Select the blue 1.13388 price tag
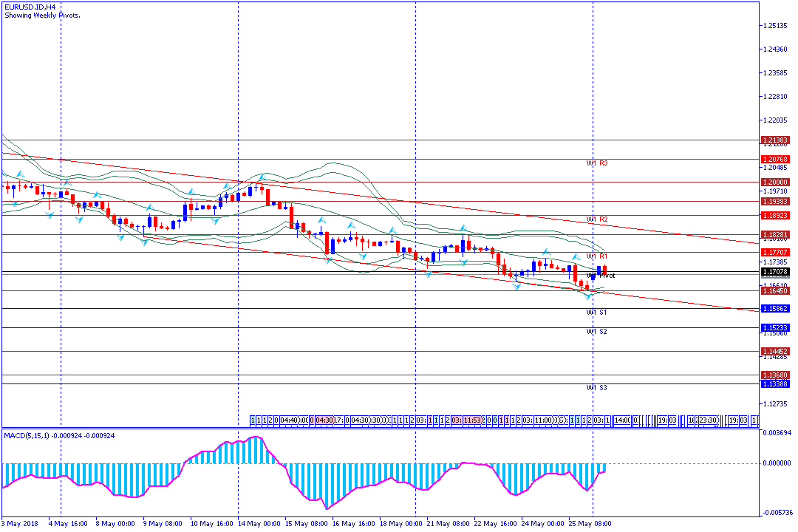Viewport: 798px width, 532px height. coord(775,384)
